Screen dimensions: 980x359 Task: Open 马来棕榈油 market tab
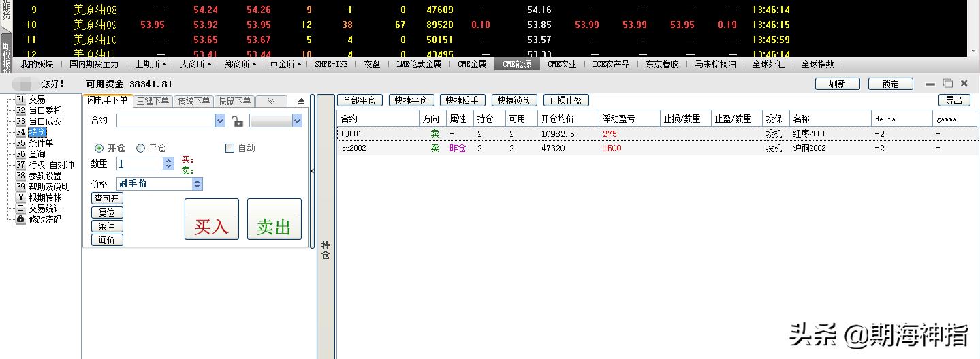click(x=715, y=64)
